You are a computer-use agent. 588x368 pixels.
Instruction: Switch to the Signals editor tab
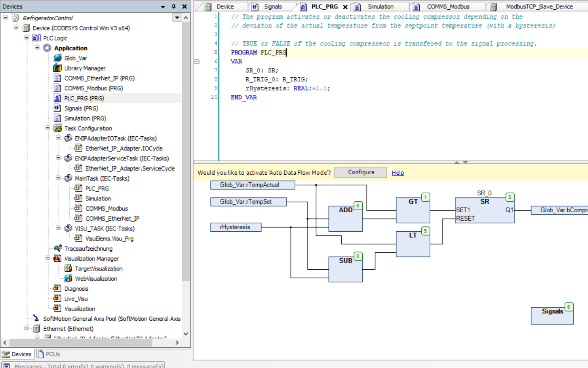point(272,7)
